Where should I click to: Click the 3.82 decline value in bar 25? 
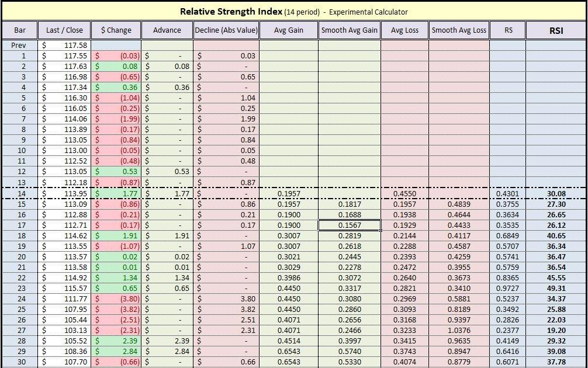click(226, 309)
